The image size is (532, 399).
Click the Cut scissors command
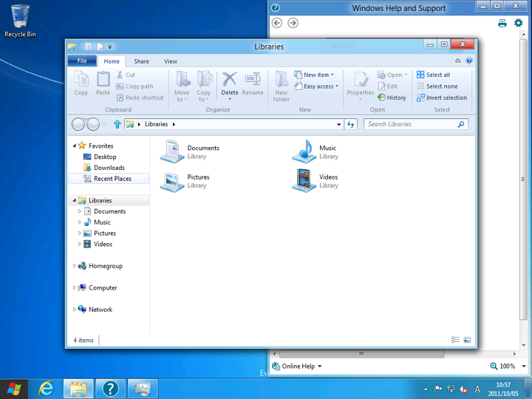tap(126, 75)
